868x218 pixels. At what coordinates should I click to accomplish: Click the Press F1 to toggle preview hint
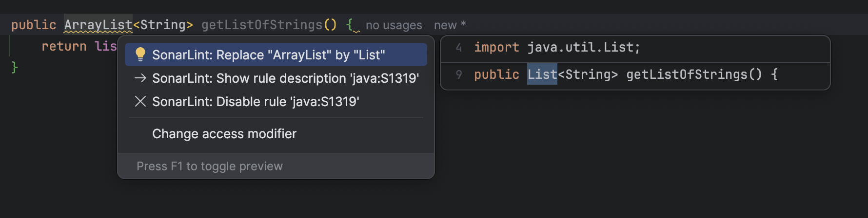(210, 166)
